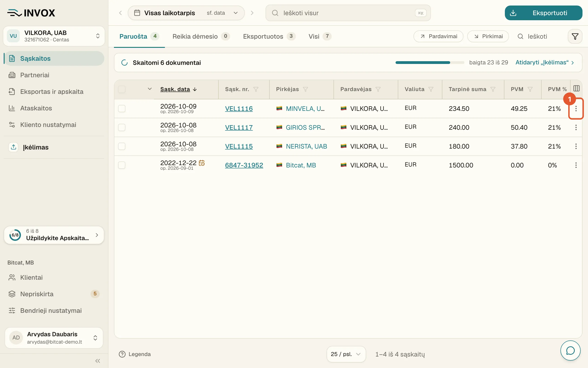The height and width of the screenshot is (368, 588).
Task: Open Partneriai in the sidebar
Action: pos(54,75)
